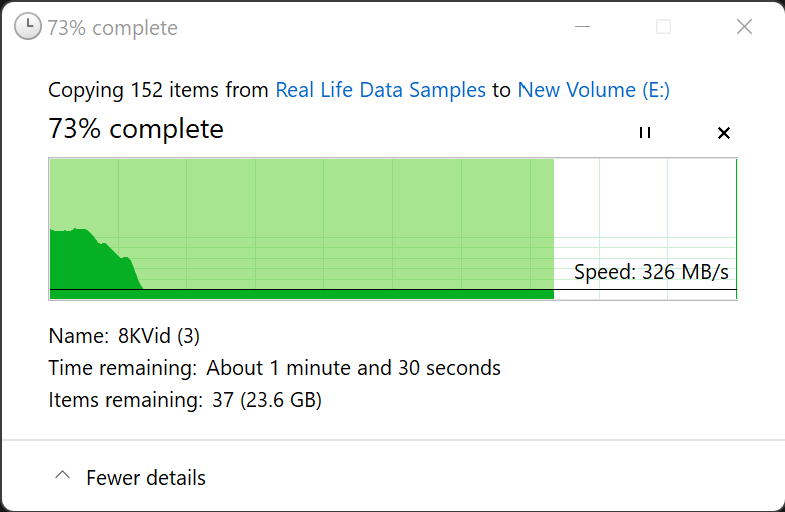The height and width of the screenshot is (512, 785).
Task: Click the clock icon in the title bar
Action: (x=29, y=27)
